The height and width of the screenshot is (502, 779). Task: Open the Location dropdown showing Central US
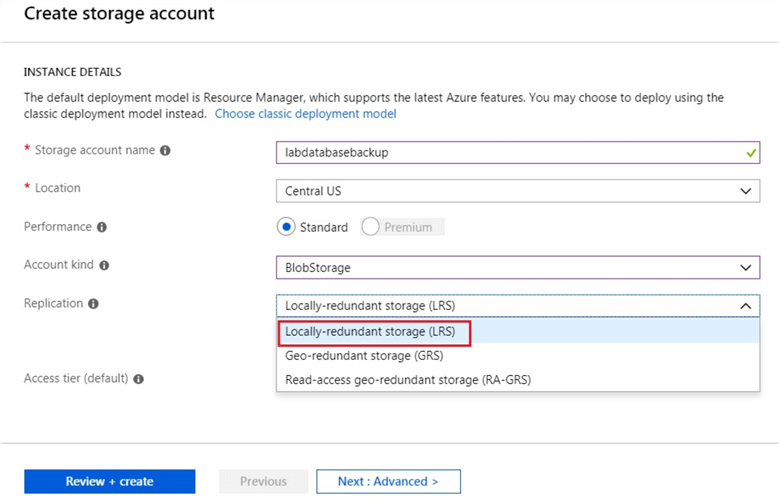point(517,191)
